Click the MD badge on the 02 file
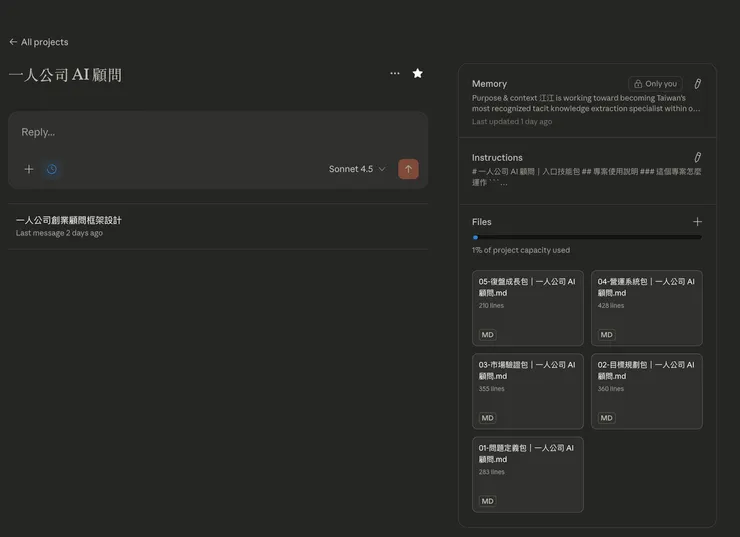This screenshot has height=537, width=740. coord(606,418)
